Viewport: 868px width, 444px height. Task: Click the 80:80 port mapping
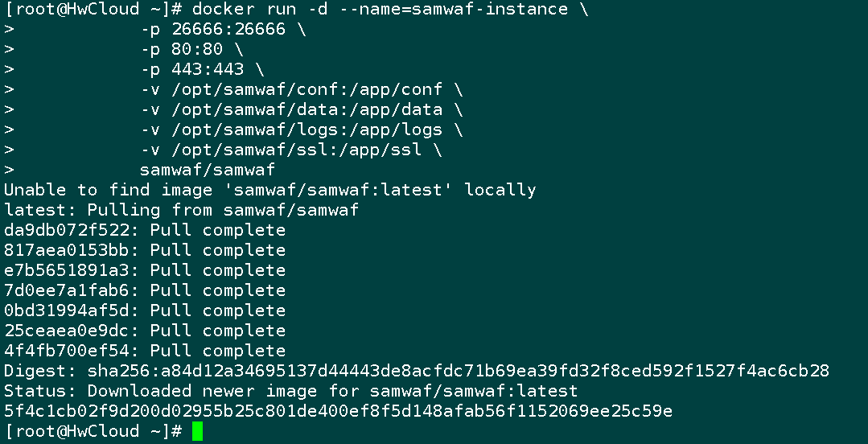pos(197,49)
